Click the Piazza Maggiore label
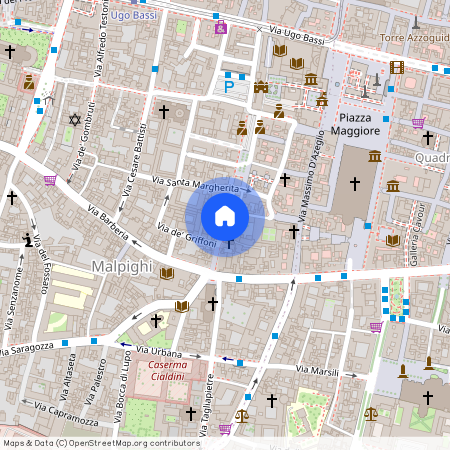Viewport: 450px width, 450px height. click(x=355, y=124)
